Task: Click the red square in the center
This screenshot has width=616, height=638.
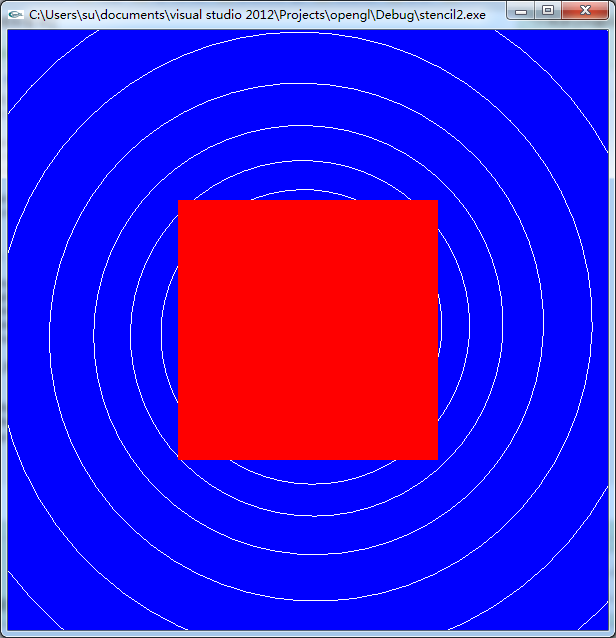Action: click(x=308, y=330)
